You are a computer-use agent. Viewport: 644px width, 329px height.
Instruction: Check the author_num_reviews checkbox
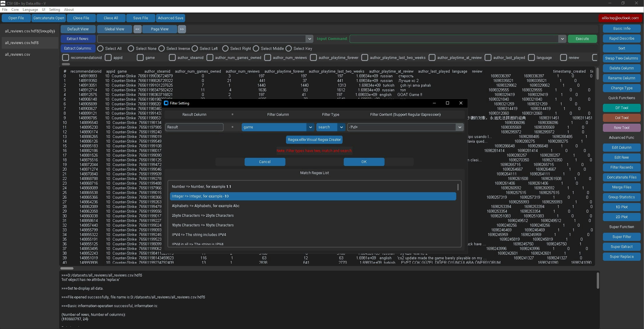click(268, 57)
